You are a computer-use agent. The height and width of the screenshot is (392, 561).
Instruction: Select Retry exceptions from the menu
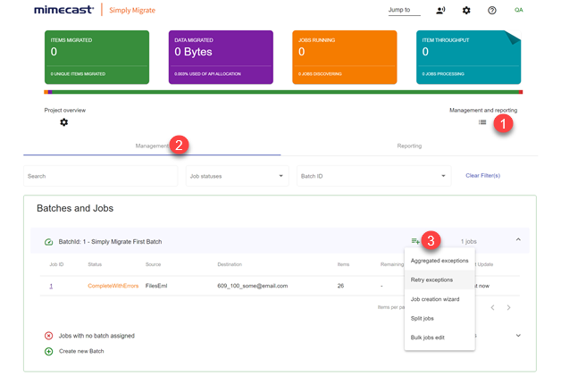(x=433, y=279)
